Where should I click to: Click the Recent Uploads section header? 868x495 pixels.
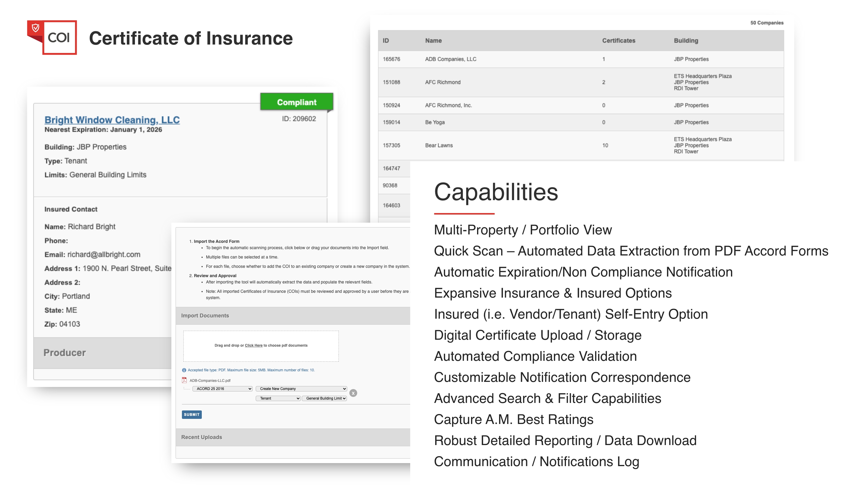click(x=293, y=437)
